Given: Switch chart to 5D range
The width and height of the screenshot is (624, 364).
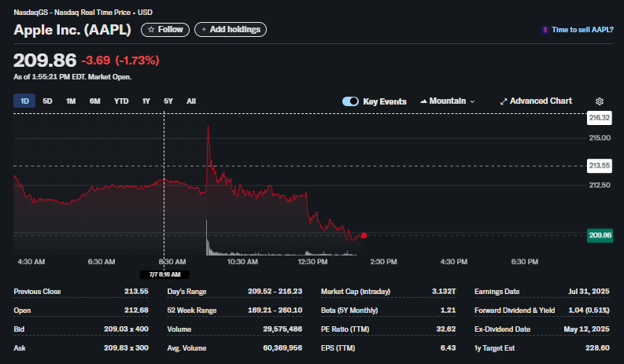Looking at the screenshot, I should (47, 101).
